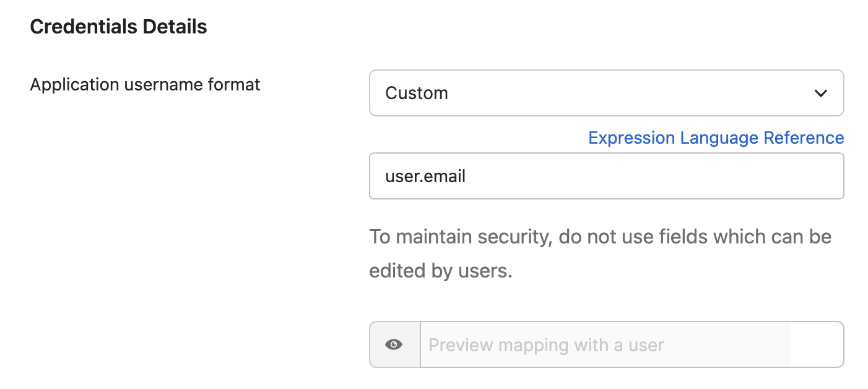Click the security warning help text

click(x=600, y=237)
